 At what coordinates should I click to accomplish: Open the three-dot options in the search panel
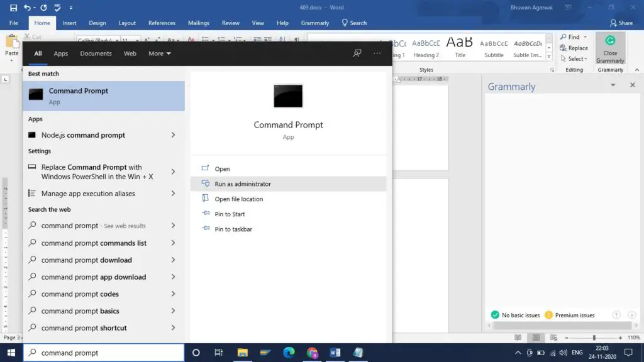point(377,53)
